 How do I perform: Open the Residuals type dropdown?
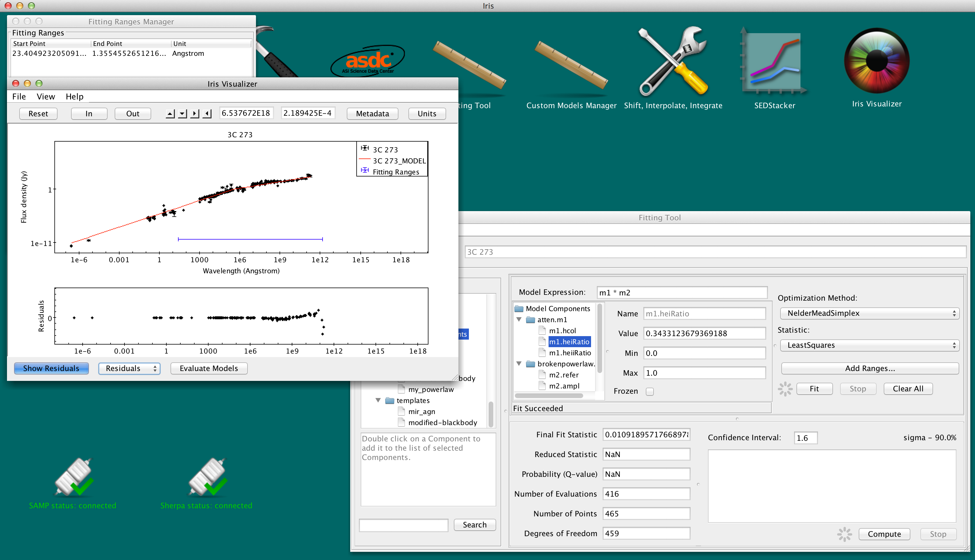click(129, 368)
